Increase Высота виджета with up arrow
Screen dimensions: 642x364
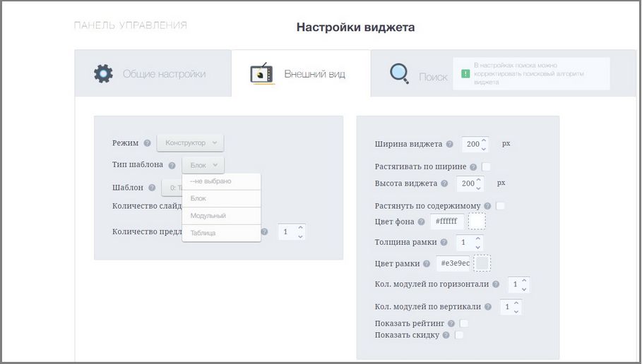[x=479, y=180]
